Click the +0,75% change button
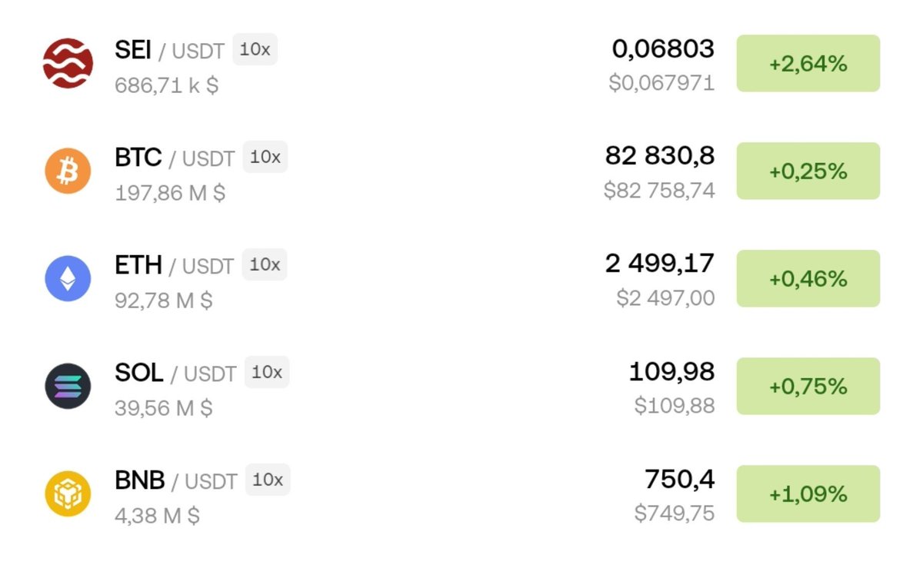 tap(808, 386)
